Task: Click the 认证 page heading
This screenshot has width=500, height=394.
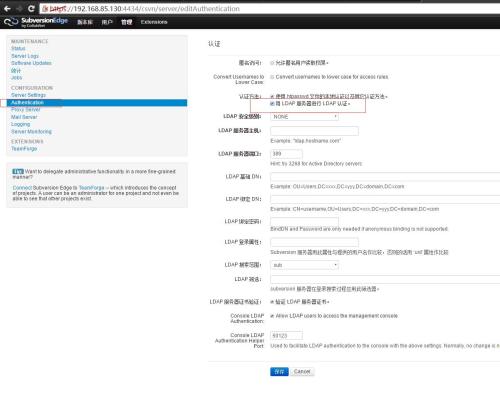Action: click(214, 44)
